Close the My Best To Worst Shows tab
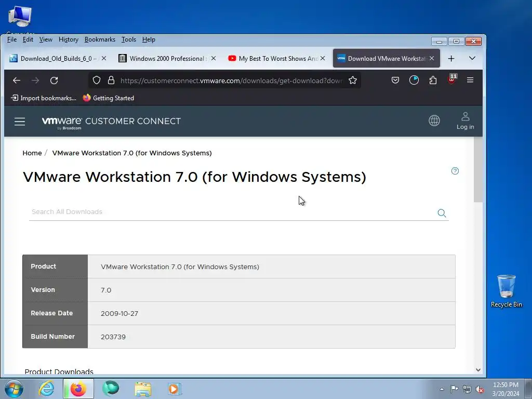This screenshot has height=399, width=532. coord(323,58)
